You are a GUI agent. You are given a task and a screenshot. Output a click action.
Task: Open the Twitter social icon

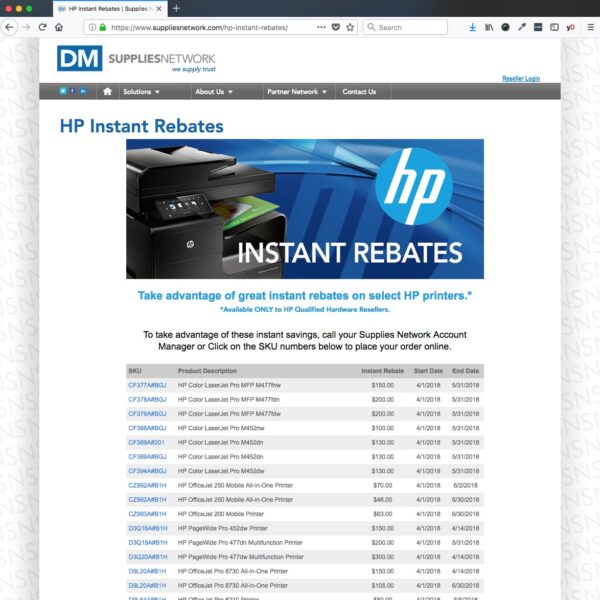click(62, 92)
